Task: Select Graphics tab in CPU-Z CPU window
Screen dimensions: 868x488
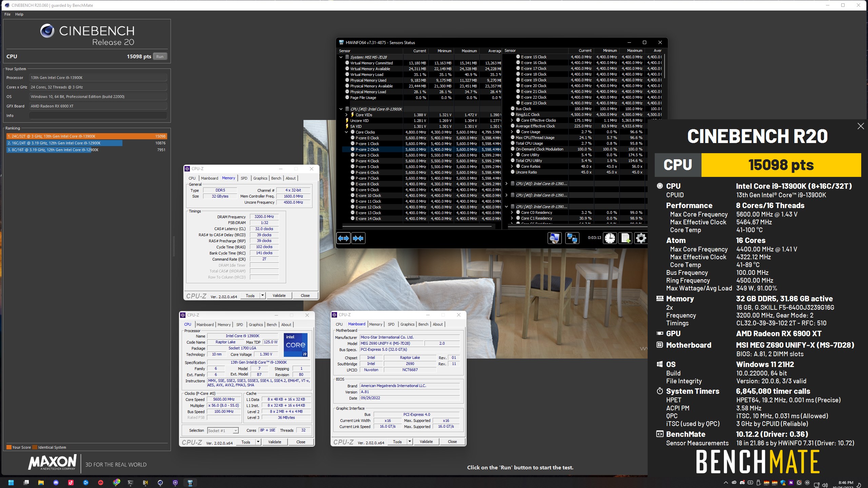Action: click(256, 325)
